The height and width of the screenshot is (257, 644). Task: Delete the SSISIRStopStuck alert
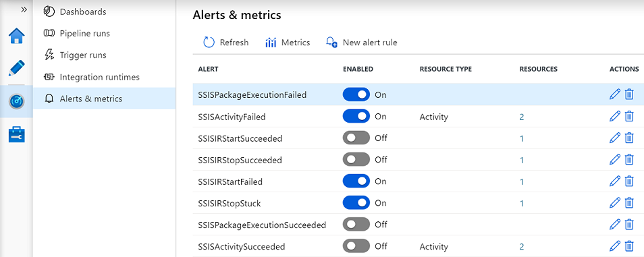[628, 202]
